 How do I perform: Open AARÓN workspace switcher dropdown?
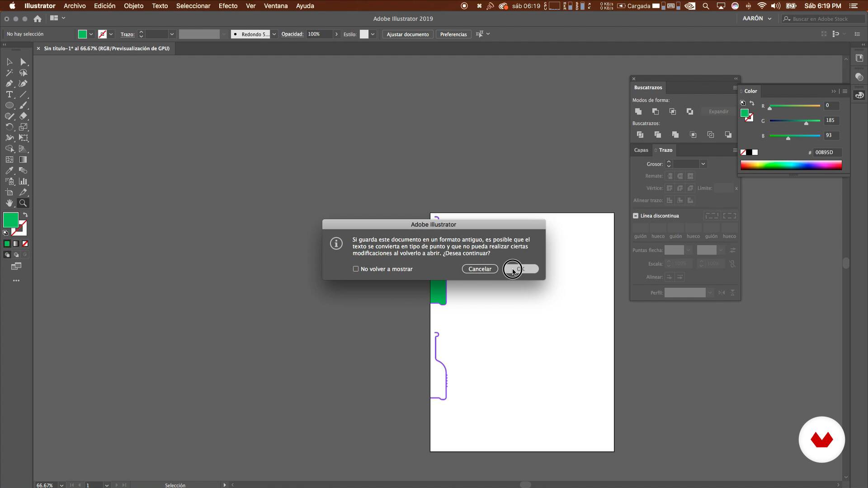coord(757,19)
